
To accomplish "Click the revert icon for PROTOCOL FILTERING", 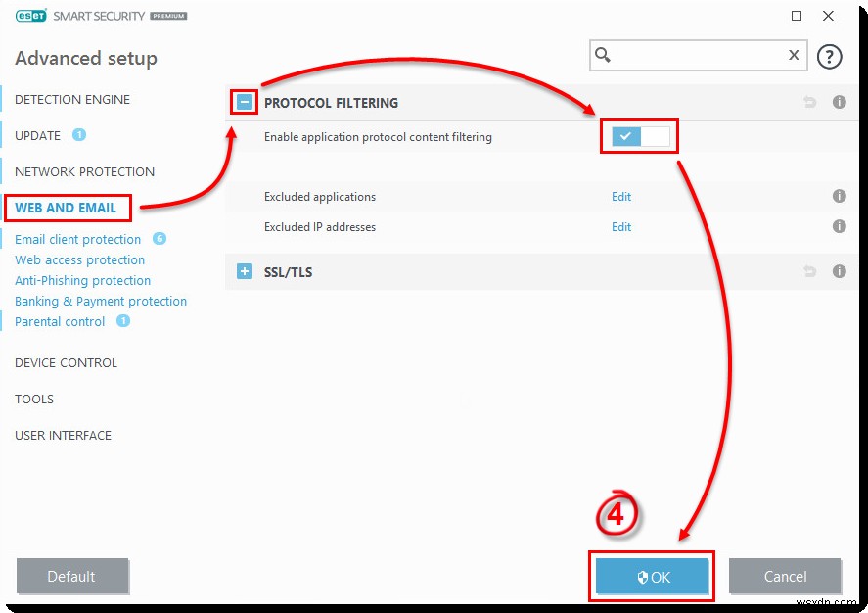I will point(809,102).
